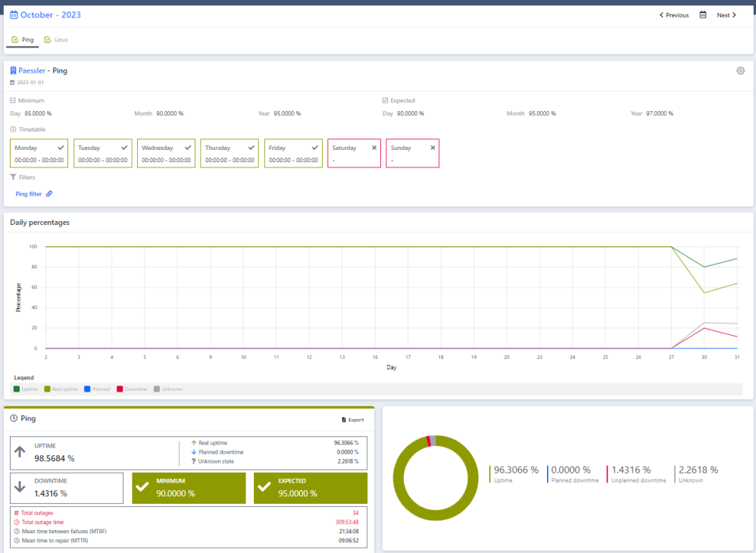The image size is (756, 553).
Task: Toggle Monday in the timetable
Action: coord(39,153)
